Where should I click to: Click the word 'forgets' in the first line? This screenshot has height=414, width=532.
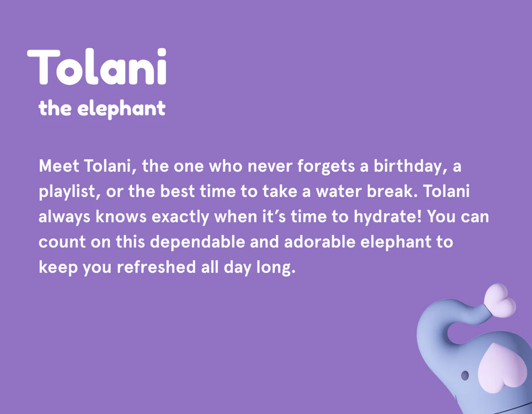326,166
